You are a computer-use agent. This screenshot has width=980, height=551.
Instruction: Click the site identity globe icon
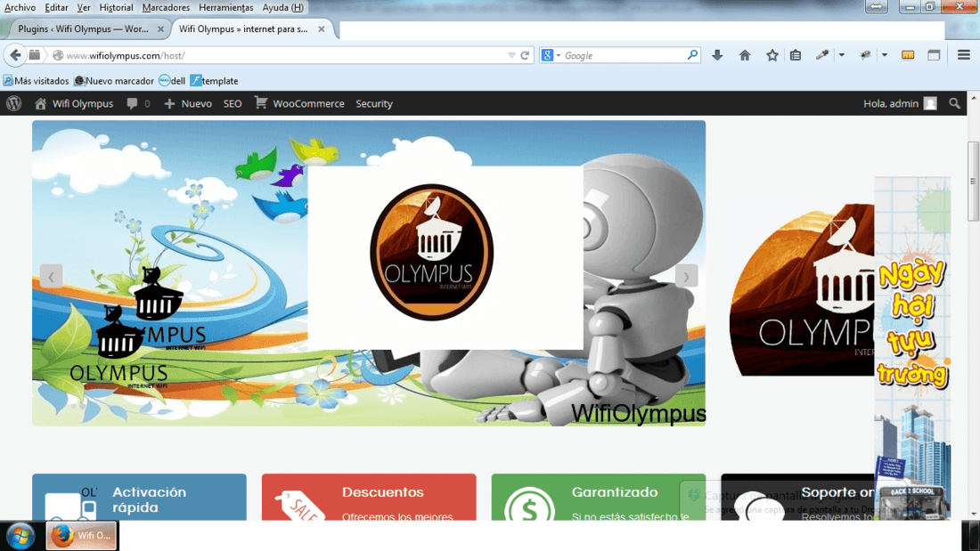click(58, 55)
